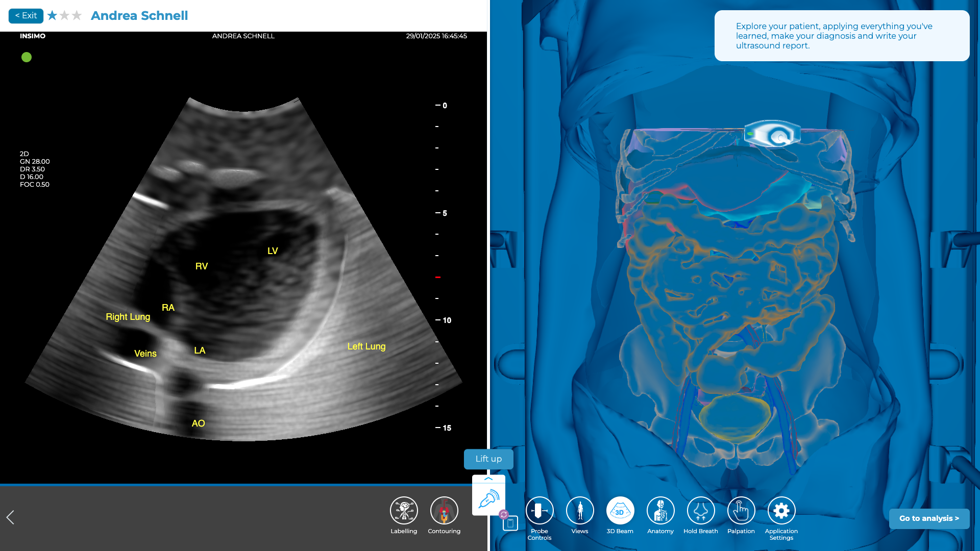Select the ultrasound probe icon
The height and width of the screenshot is (551, 980).
click(488, 498)
